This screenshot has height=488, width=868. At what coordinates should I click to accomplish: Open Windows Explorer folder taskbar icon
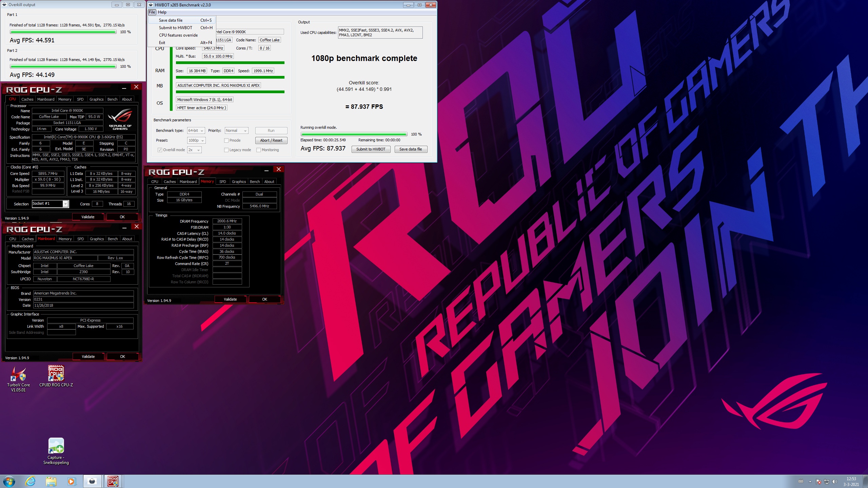tap(51, 481)
